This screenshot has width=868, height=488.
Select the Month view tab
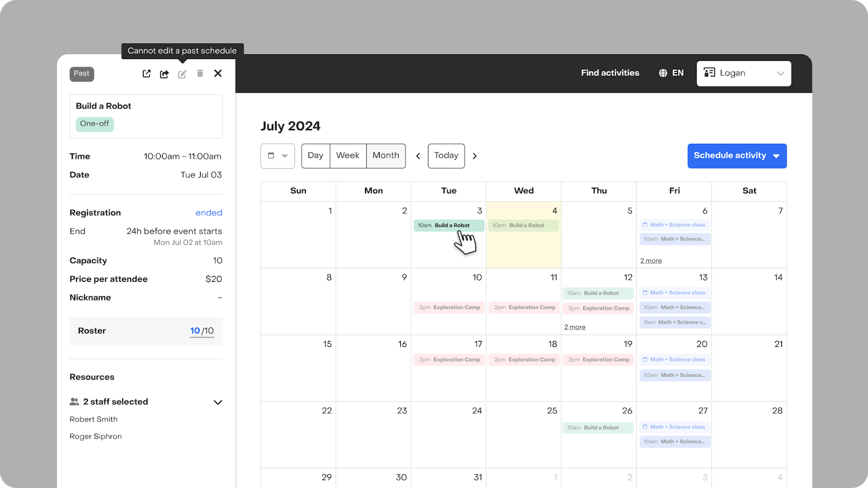click(386, 156)
